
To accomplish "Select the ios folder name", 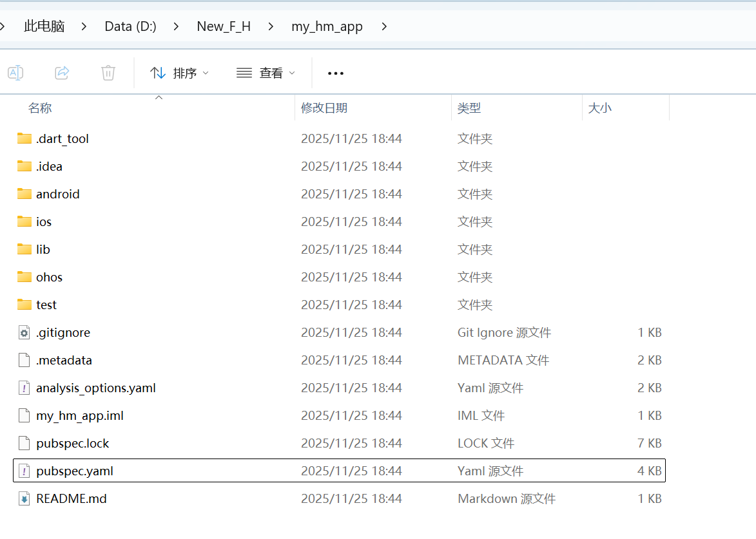I will pyautogui.click(x=44, y=222).
